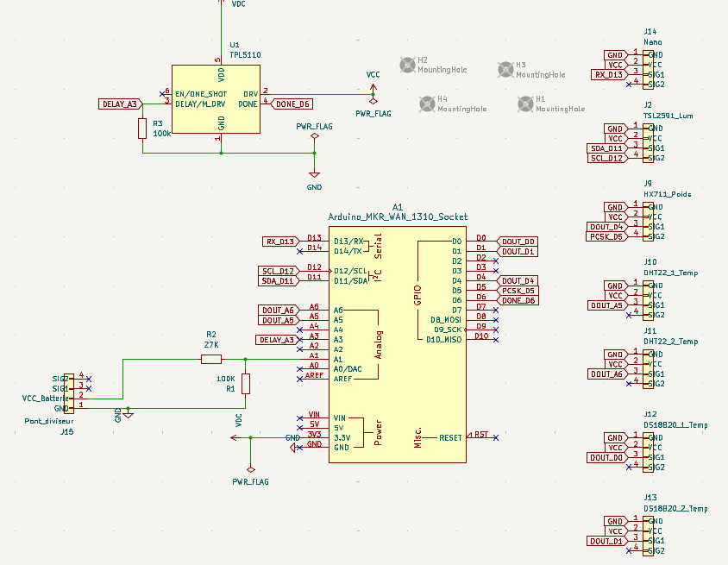The height and width of the screenshot is (565, 728).
Task: Select the DOUT_A6 label on the J11 connector
Action: pos(607,374)
